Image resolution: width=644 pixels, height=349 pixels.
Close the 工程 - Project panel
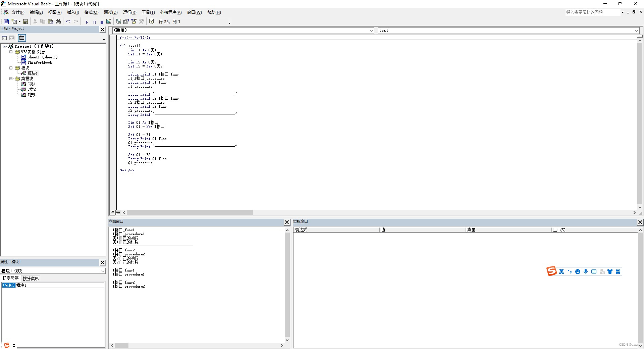click(x=103, y=30)
